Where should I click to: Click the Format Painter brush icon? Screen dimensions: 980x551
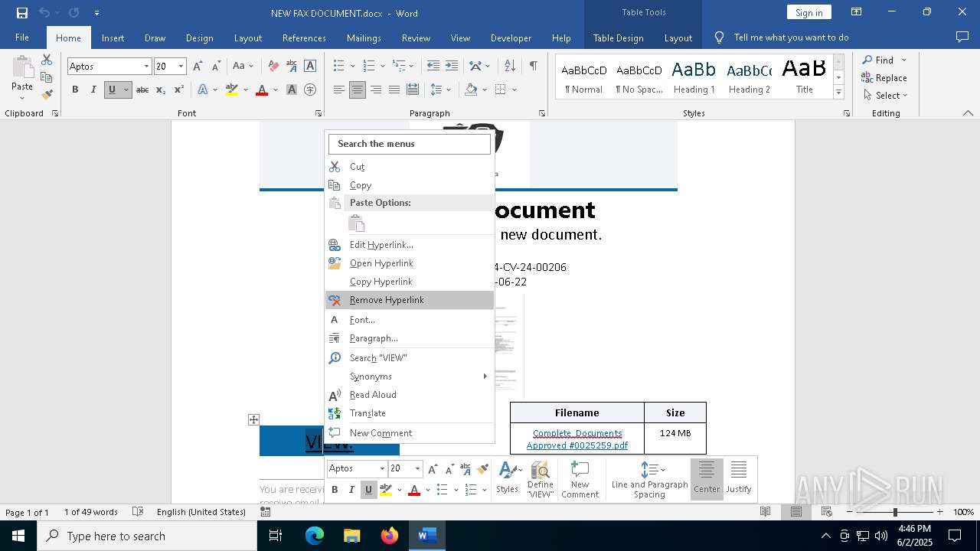(x=47, y=95)
